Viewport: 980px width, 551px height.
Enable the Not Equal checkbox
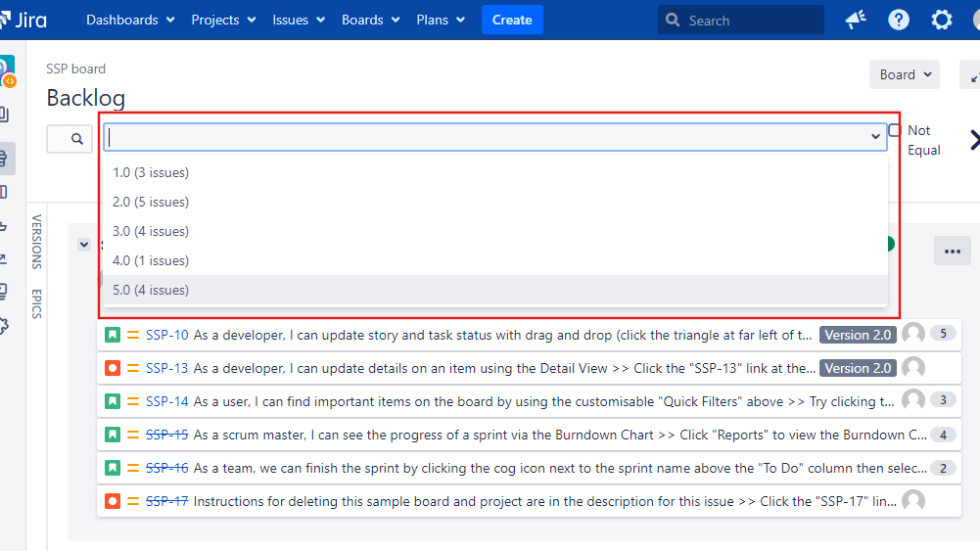click(x=895, y=130)
